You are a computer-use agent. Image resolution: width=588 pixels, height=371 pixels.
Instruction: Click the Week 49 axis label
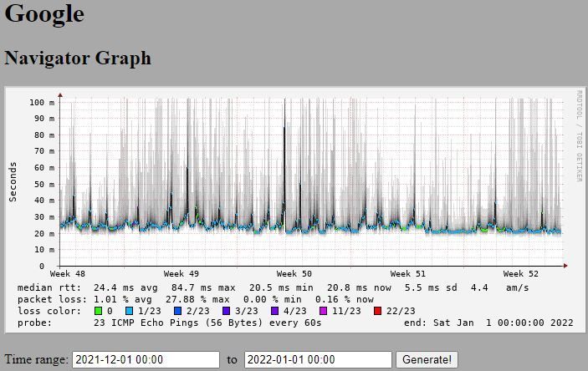[x=182, y=274]
